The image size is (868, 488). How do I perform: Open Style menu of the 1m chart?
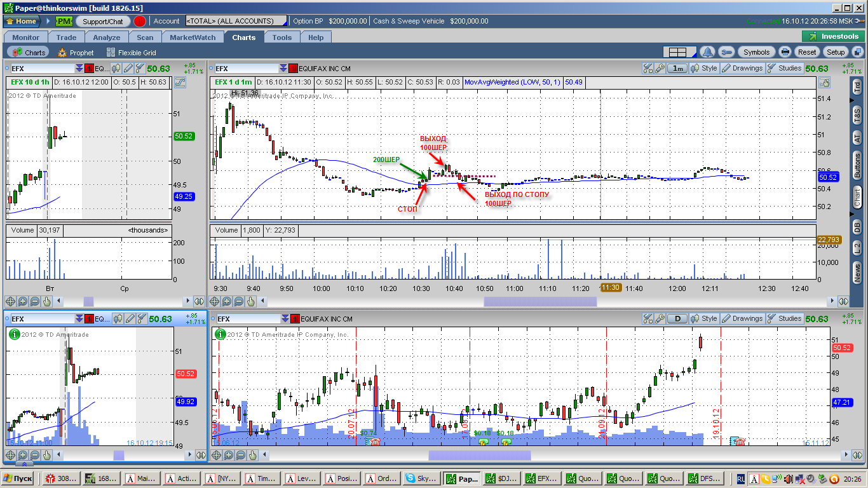click(x=705, y=68)
